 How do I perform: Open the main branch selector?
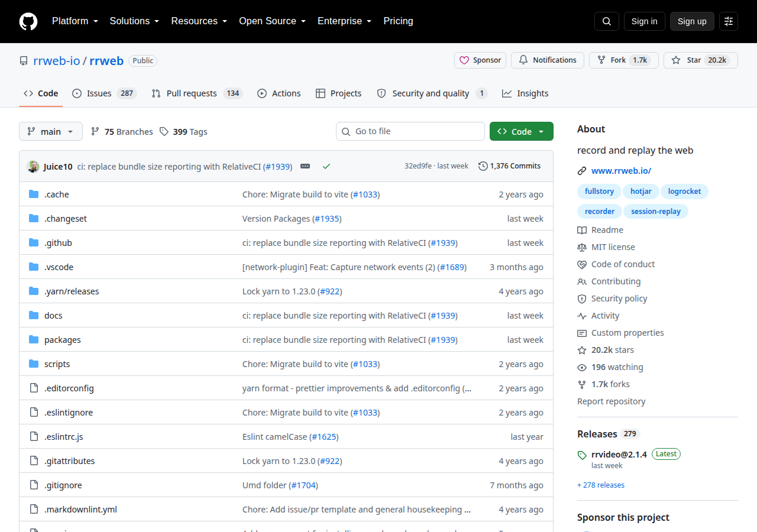51,132
